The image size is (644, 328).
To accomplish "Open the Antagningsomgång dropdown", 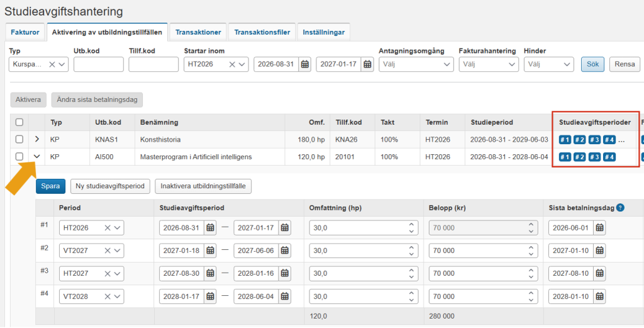I will 416,64.
